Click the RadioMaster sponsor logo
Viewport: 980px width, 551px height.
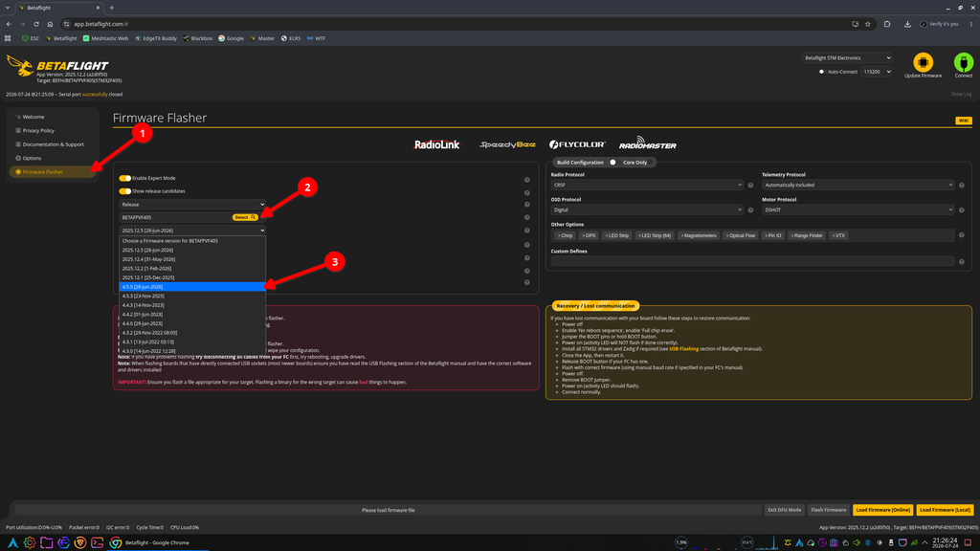(x=648, y=143)
